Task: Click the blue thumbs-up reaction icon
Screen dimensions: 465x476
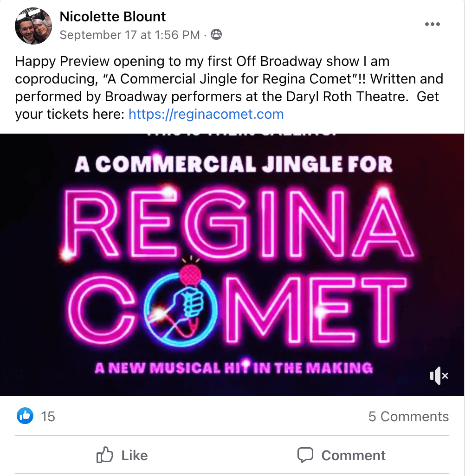Action: (x=25, y=416)
